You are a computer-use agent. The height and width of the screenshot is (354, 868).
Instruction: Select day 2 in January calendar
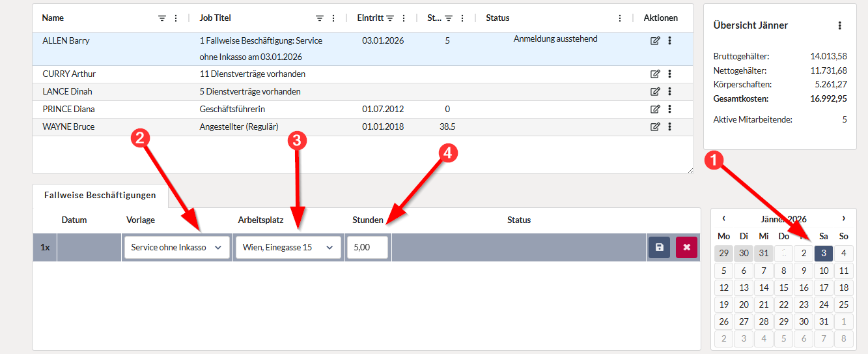[x=804, y=253]
